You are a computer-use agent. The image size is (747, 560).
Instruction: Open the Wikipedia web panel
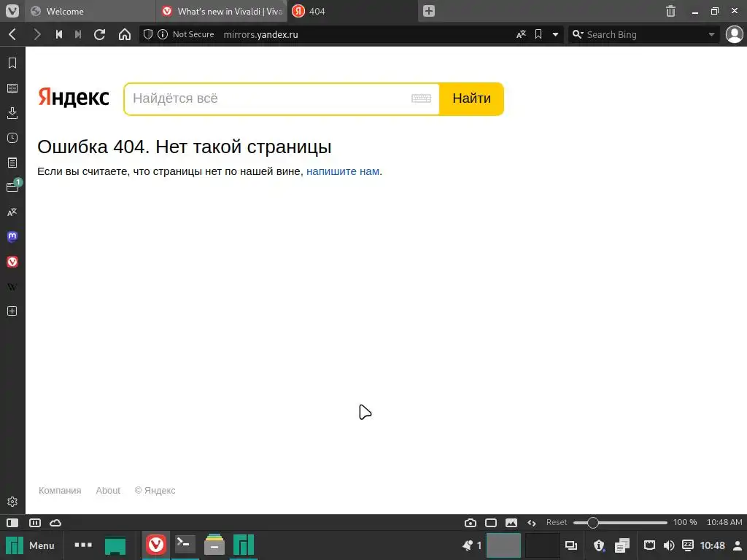tap(12, 287)
